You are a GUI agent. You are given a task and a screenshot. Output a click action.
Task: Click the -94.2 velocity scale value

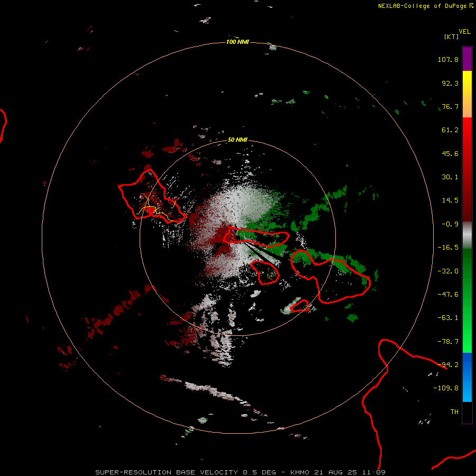pos(448,365)
